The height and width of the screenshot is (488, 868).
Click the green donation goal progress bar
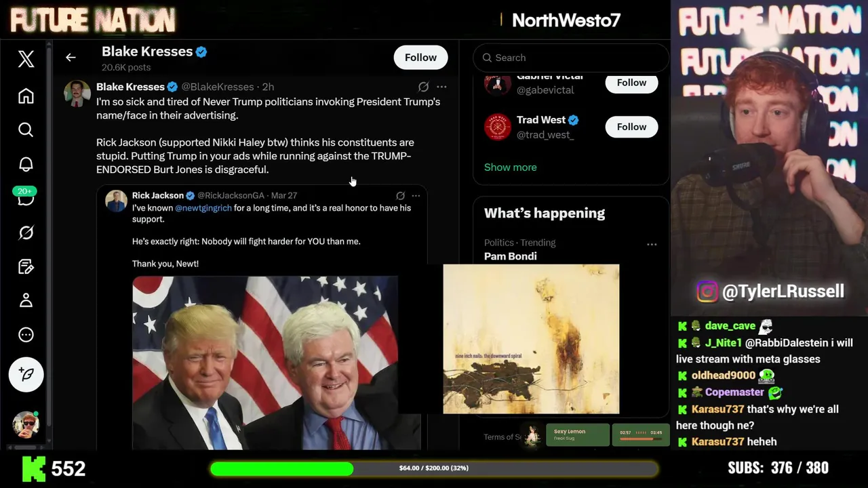(434, 468)
